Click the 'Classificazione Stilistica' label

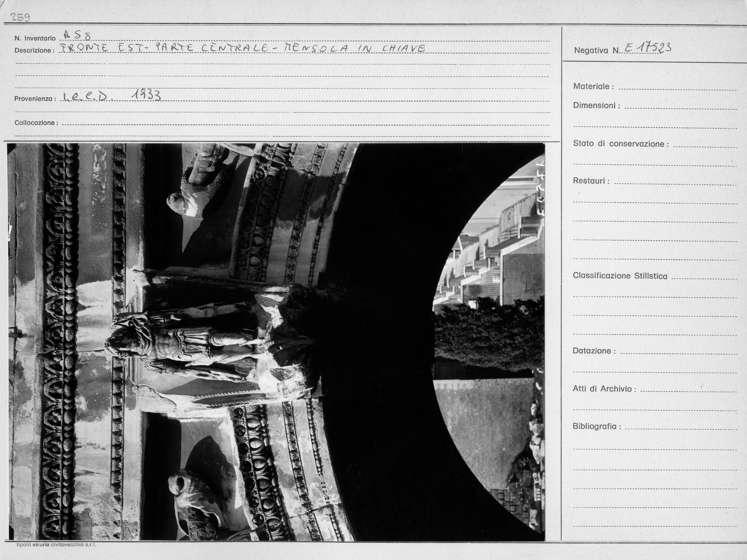point(620,276)
